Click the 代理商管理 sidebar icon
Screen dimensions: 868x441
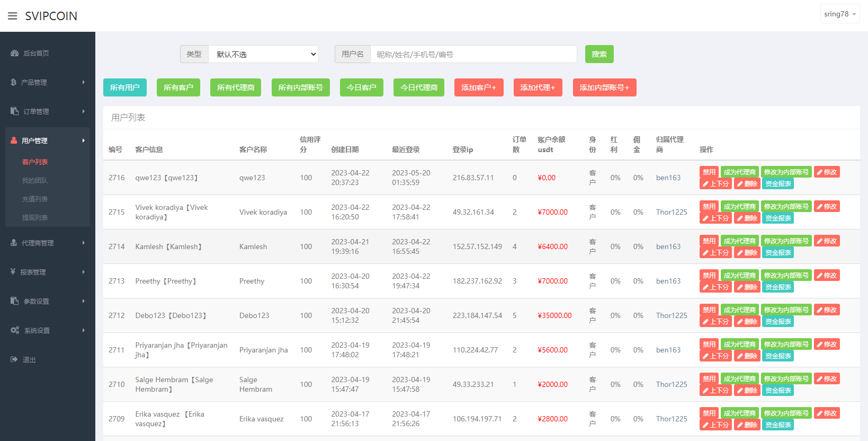click(14, 243)
